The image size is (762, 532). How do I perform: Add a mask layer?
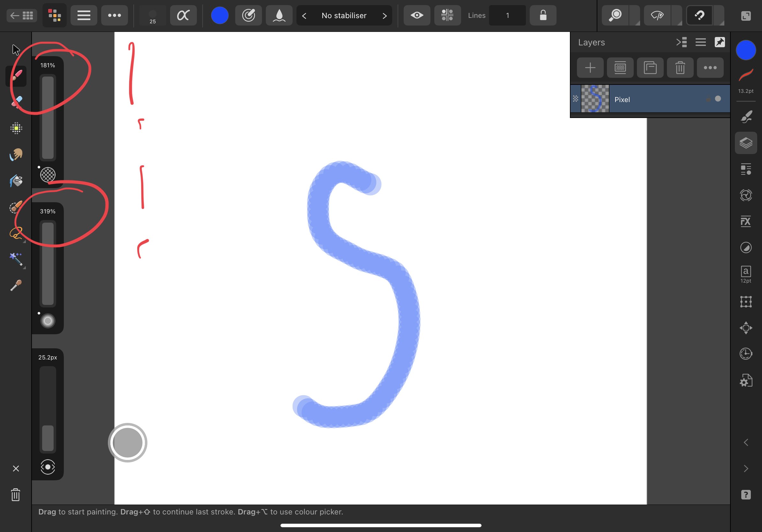(620, 68)
